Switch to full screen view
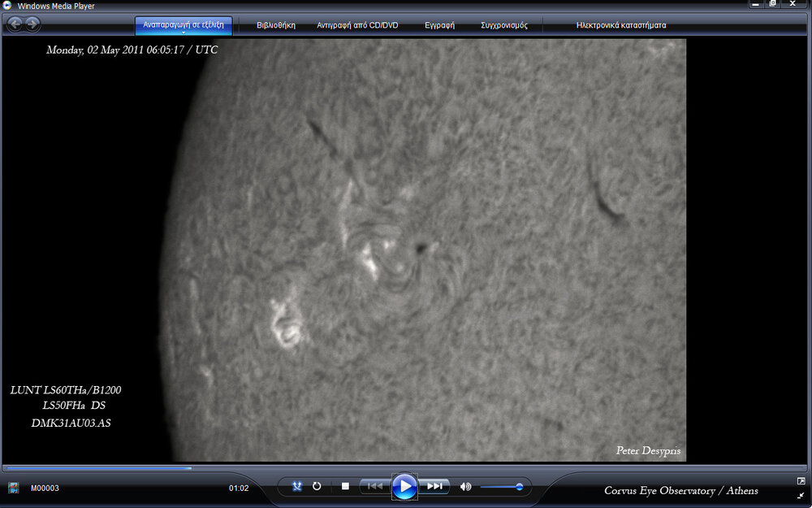The height and width of the screenshot is (508, 812). (801, 481)
